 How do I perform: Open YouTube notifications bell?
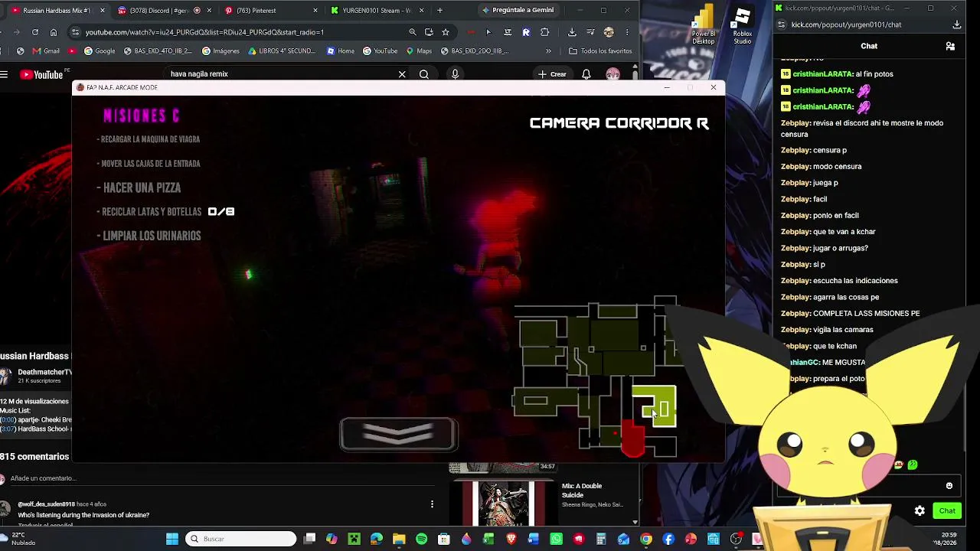pyautogui.click(x=586, y=74)
